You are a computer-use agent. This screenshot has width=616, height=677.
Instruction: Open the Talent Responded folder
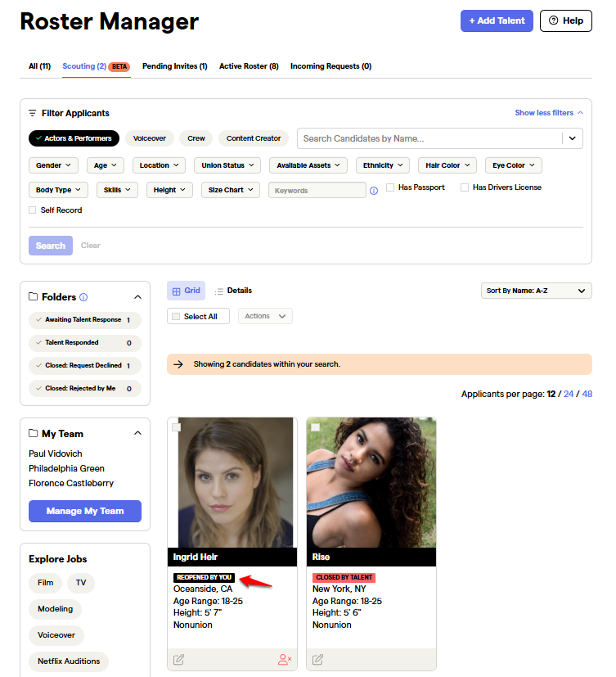(x=85, y=343)
